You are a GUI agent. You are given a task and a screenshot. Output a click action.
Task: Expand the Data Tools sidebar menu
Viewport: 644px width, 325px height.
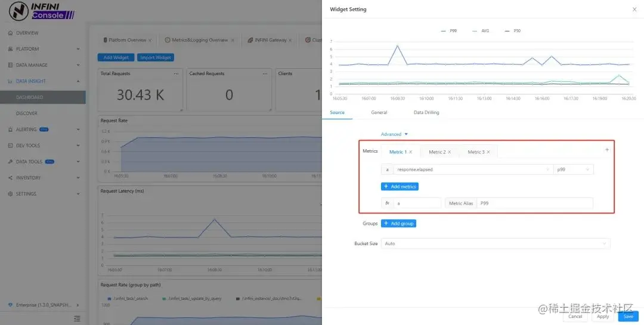coord(78,162)
